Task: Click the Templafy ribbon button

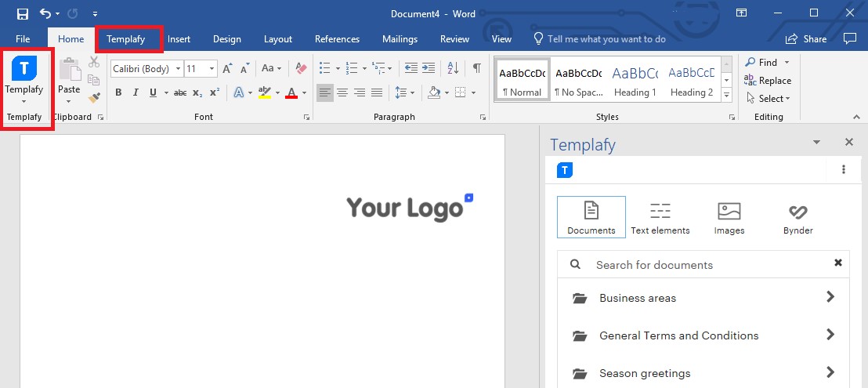Action: [24, 79]
